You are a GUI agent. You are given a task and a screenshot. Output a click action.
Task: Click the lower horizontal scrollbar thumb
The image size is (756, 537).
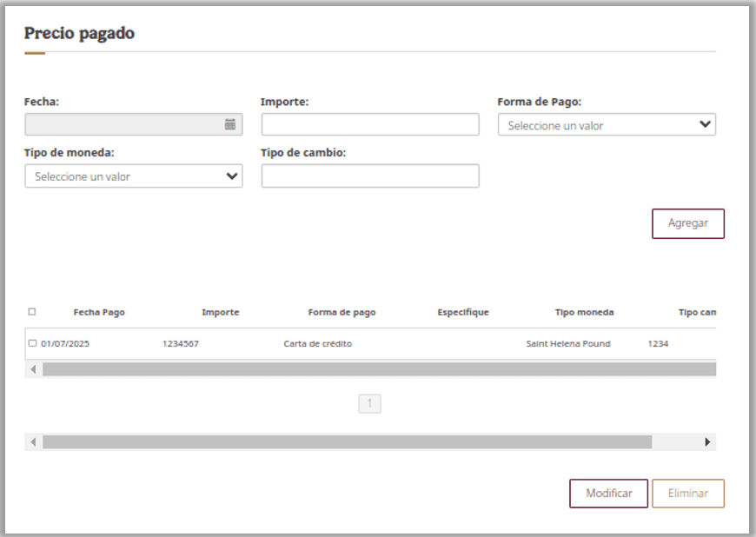coord(347,441)
